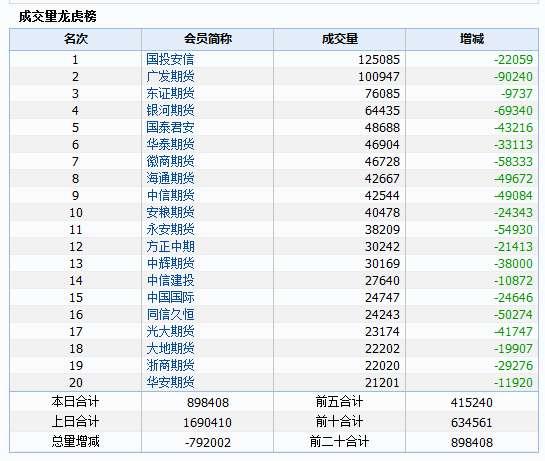Select the volume value 100947
545x461 pixels.
click(379, 77)
